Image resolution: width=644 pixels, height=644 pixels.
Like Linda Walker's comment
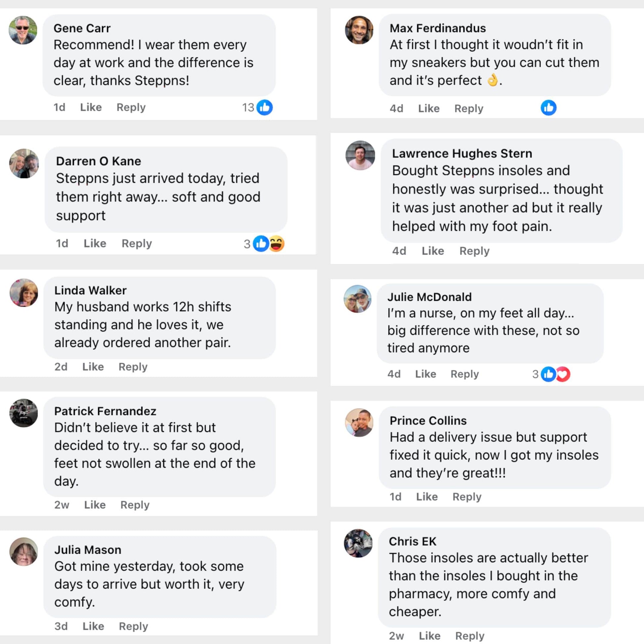coord(93,367)
